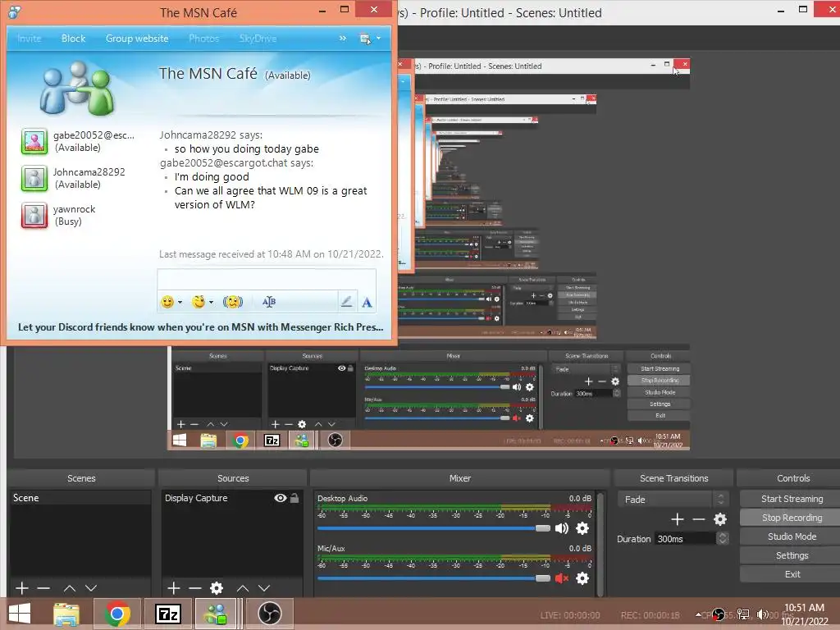Show hidden system tray icons arrow
Screen dimensions: 840x630
tap(699, 614)
